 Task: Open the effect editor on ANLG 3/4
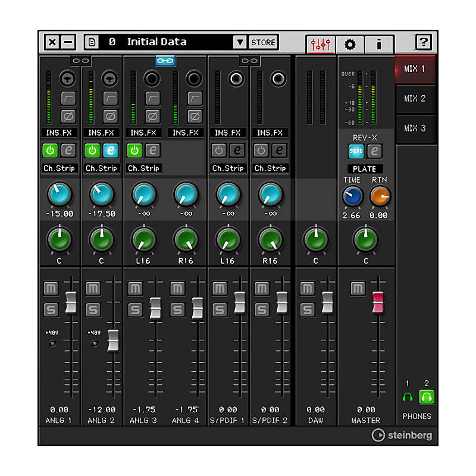coord(153,151)
